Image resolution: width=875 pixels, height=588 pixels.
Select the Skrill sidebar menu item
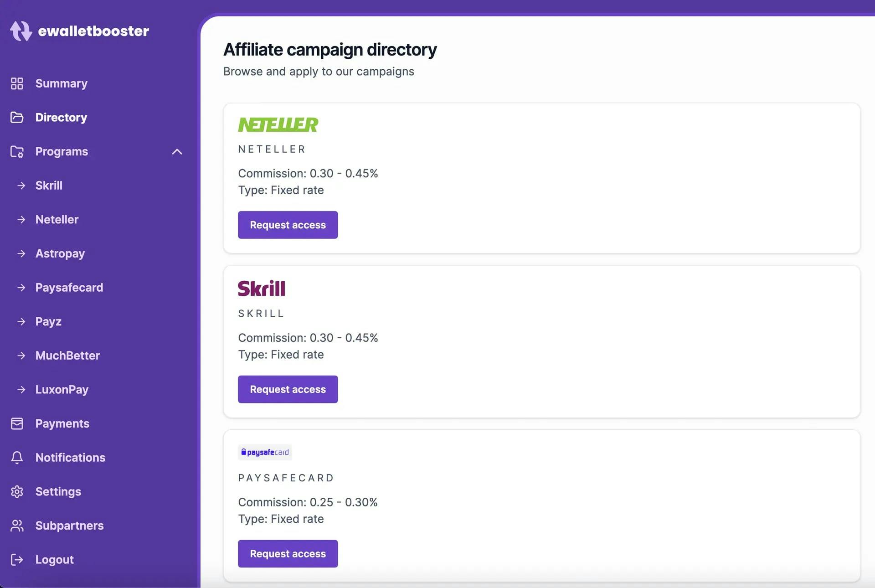[49, 186]
